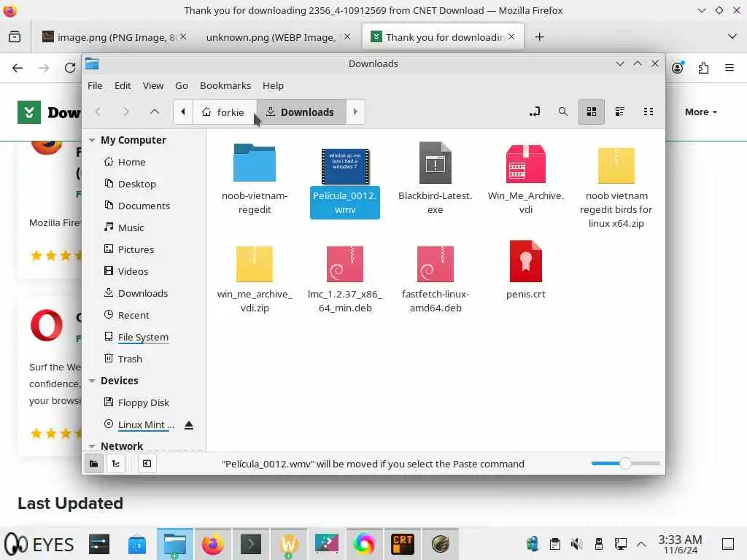Adjust the icon zoom slider
The height and width of the screenshot is (560, 747).
(x=625, y=463)
